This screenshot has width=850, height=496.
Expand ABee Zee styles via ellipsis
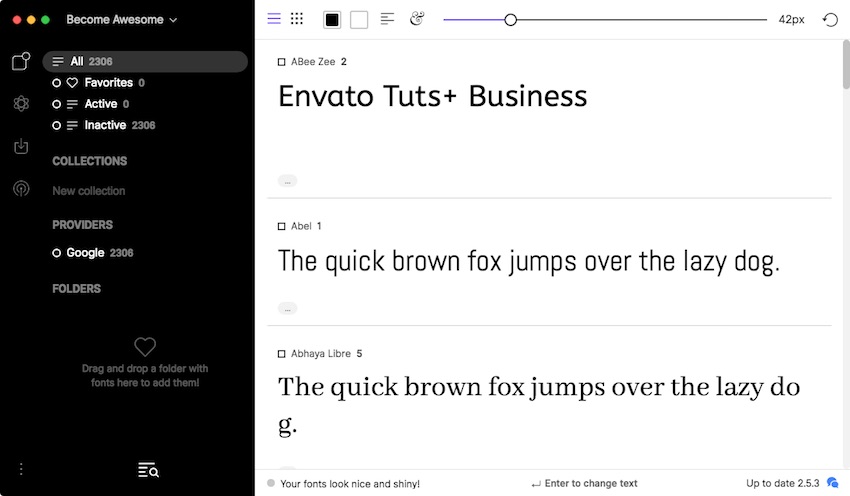tap(287, 181)
